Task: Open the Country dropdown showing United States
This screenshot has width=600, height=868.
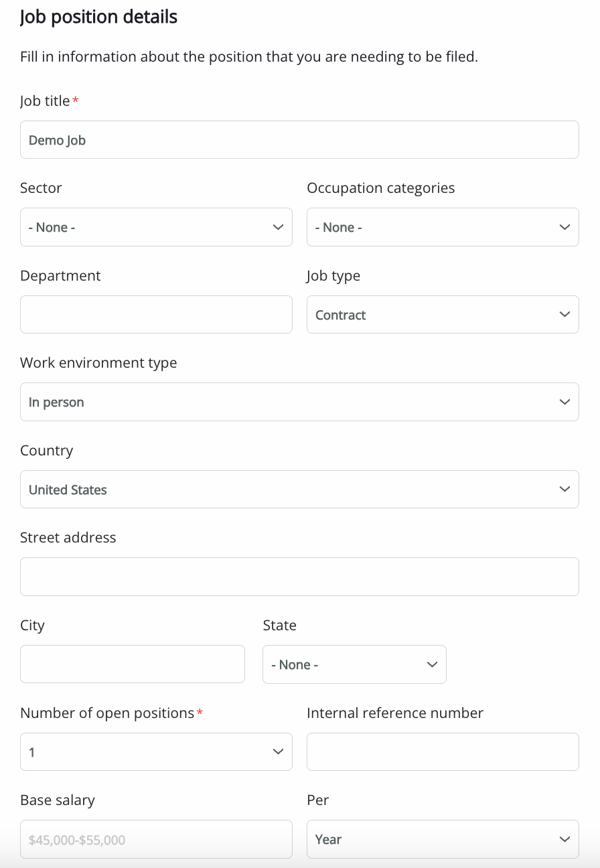Action: [x=299, y=490]
